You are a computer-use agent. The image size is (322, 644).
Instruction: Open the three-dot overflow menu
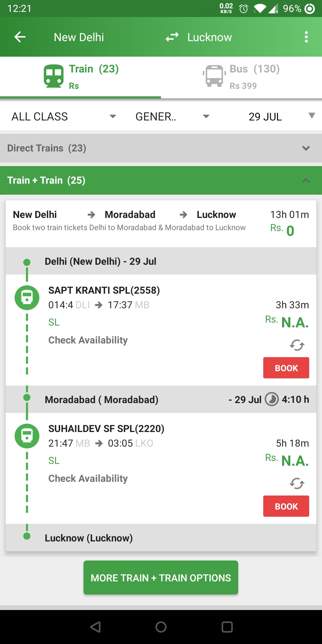306,37
